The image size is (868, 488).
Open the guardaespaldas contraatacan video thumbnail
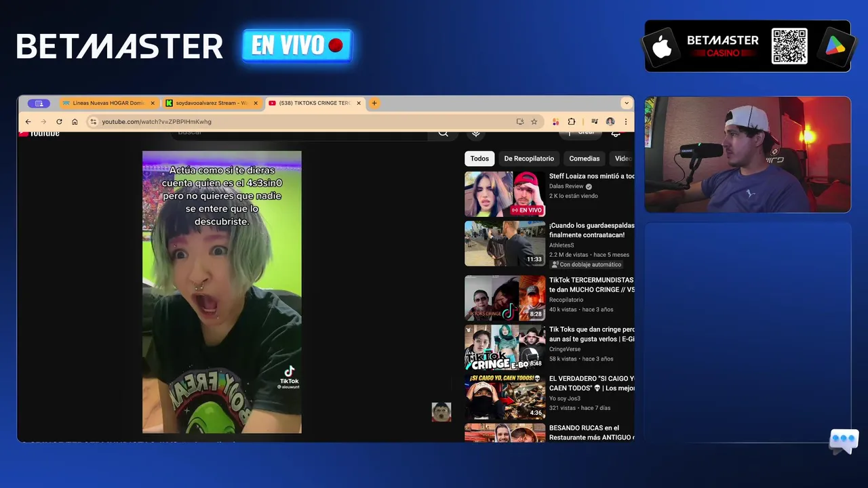pyautogui.click(x=505, y=243)
